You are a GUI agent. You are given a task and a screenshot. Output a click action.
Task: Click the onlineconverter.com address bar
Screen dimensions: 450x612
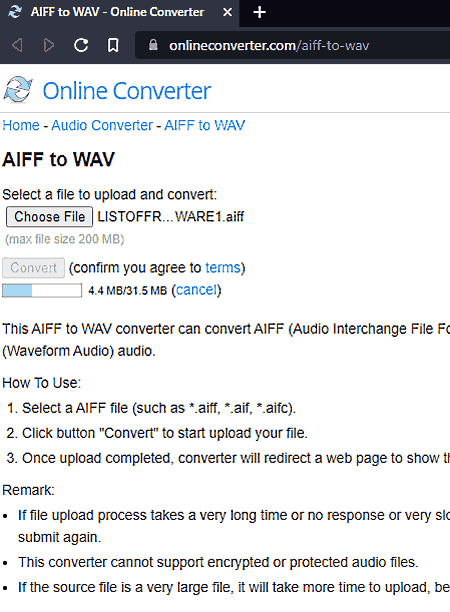[293, 45]
